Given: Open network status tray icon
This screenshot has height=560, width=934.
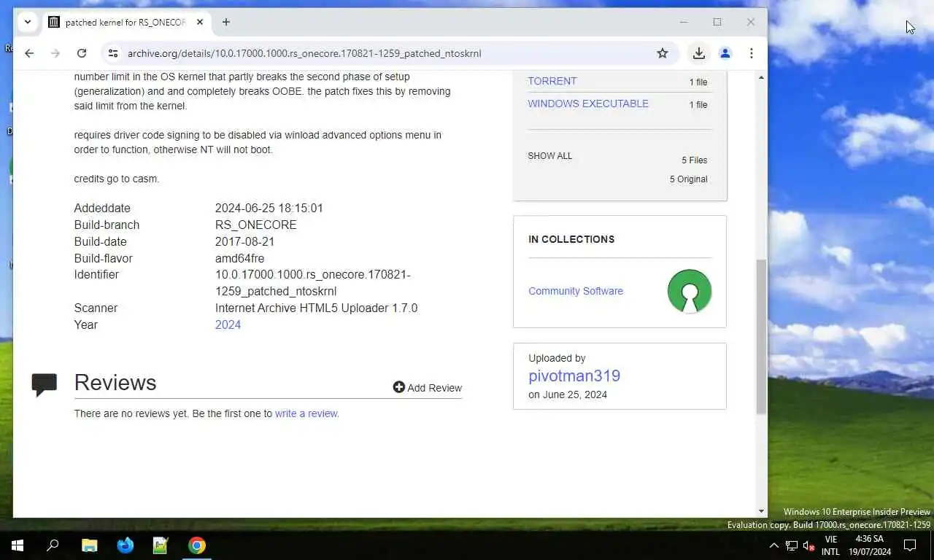Looking at the screenshot, I should pyautogui.click(x=792, y=545).
